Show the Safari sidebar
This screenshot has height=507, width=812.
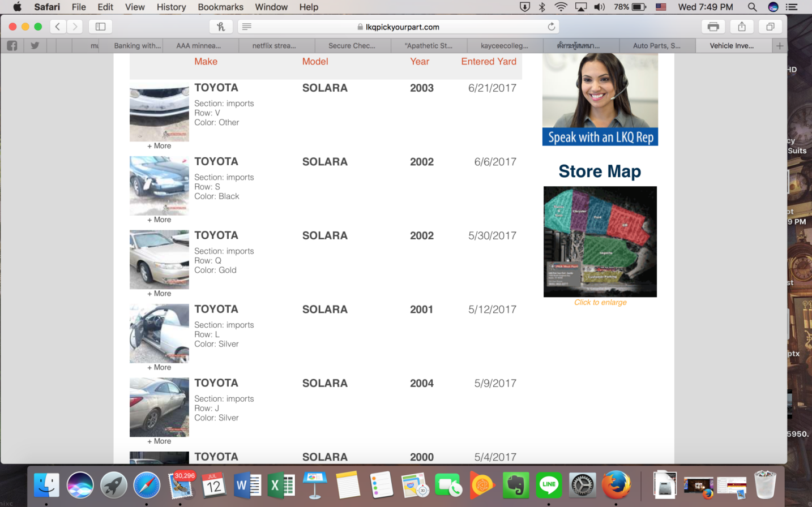coord(101,27)
